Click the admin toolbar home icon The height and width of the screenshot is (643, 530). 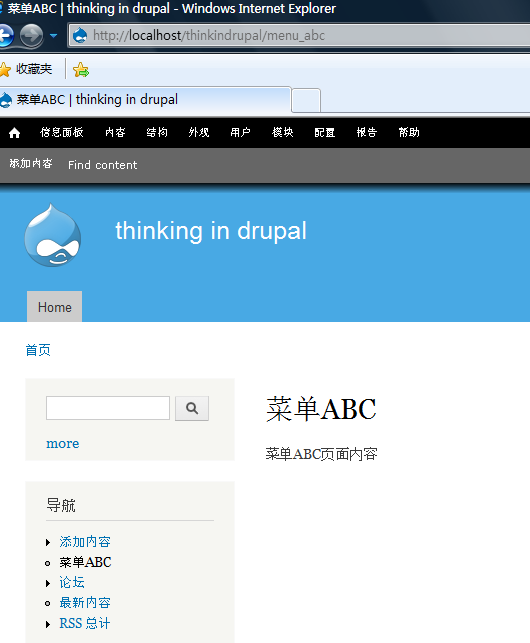(15, 133)
